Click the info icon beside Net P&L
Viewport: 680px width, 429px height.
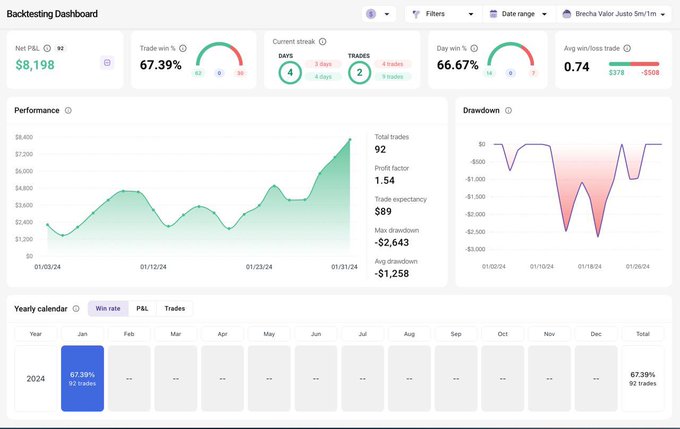(47, 48)
